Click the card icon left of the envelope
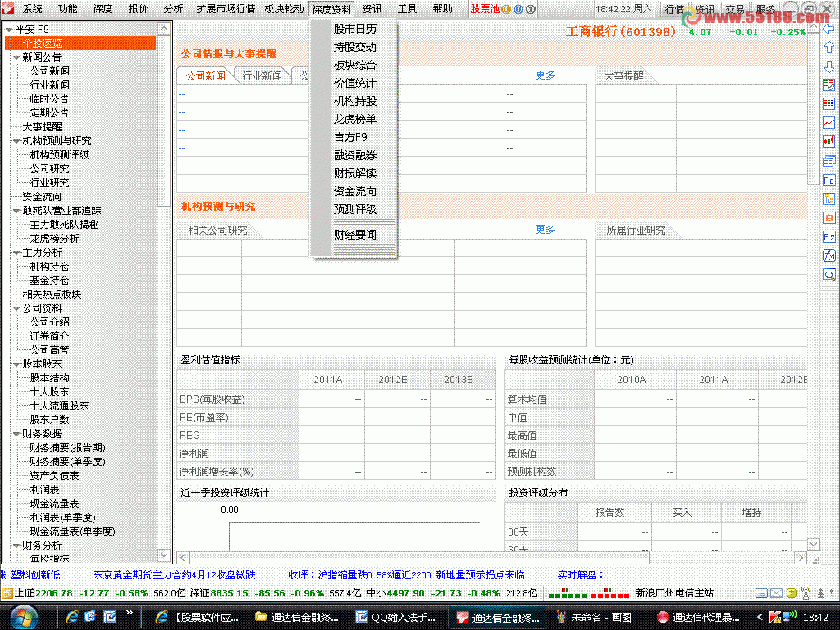Screen dimensions: 840x630 (x=761, y=593)
